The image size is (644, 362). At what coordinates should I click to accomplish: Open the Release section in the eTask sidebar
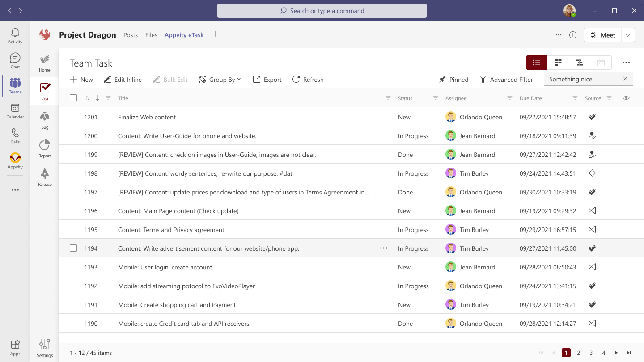click(x=44, y=177)
